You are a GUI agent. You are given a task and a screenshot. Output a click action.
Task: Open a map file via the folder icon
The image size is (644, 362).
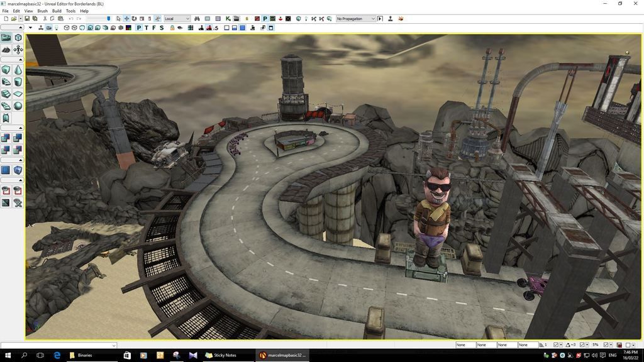(14, 19)
